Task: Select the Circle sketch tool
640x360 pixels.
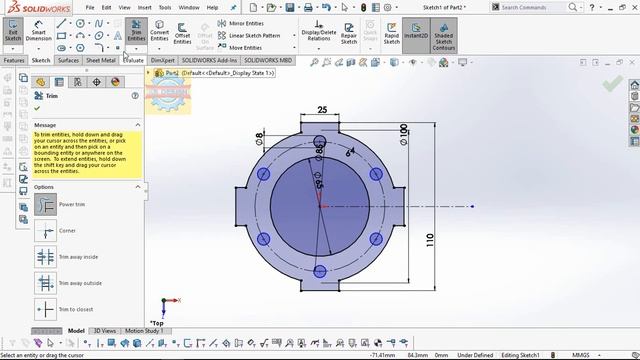Action: (80, 24)
